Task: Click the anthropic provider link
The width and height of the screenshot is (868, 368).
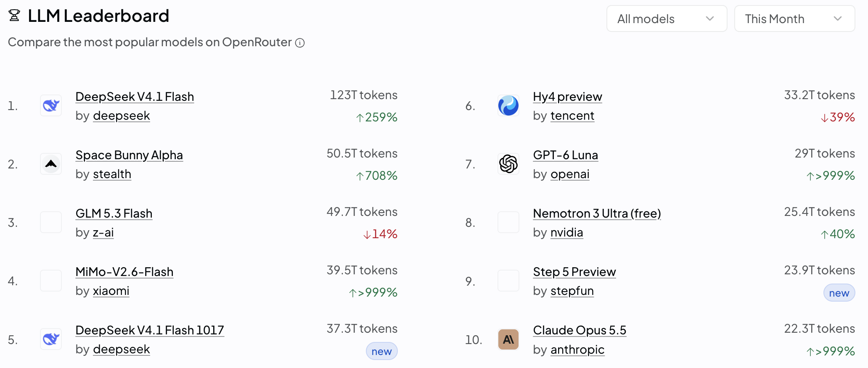Action: pyautogui.click(x=577, y=350)
